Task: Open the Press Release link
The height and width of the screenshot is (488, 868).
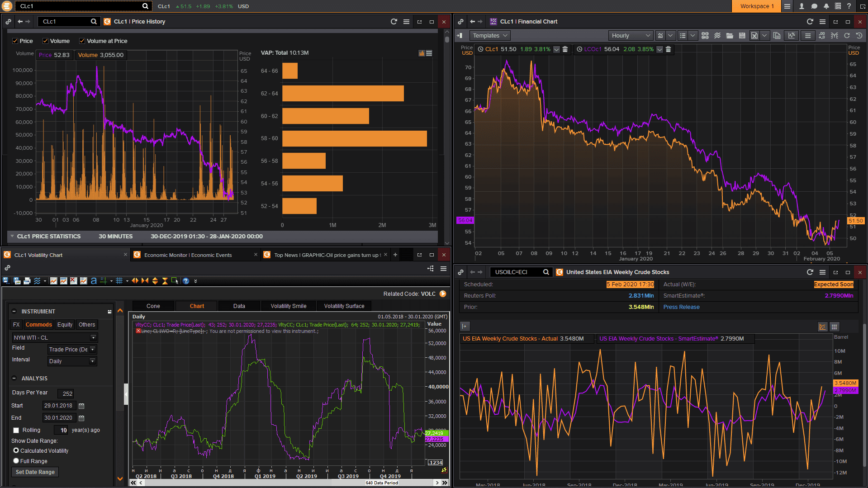Action: pos(681,307)
